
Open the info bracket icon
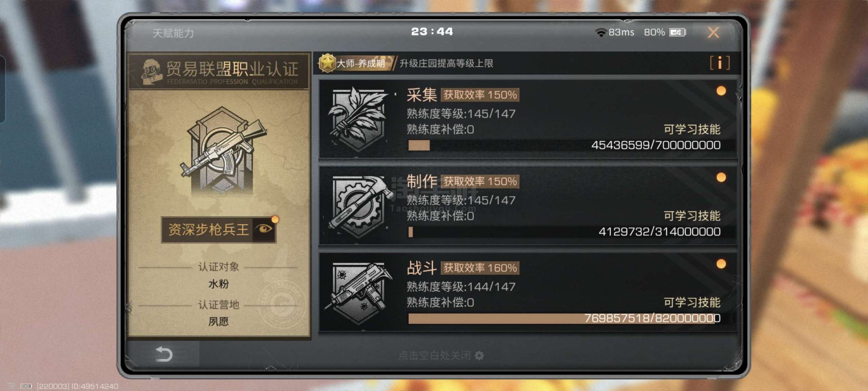[x=719, y=63]
